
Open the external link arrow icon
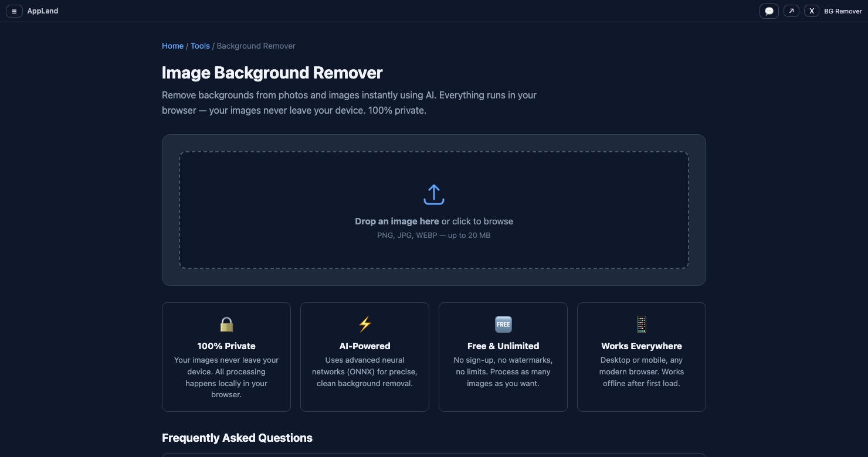(x=791, y=11)
